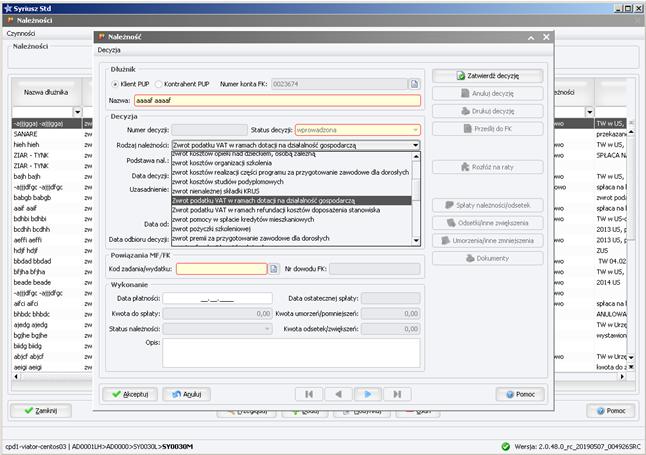Screen dimensions: 646x455
Task: Click the Anuluj button with undo icon
Action: [x=187, y=394]
